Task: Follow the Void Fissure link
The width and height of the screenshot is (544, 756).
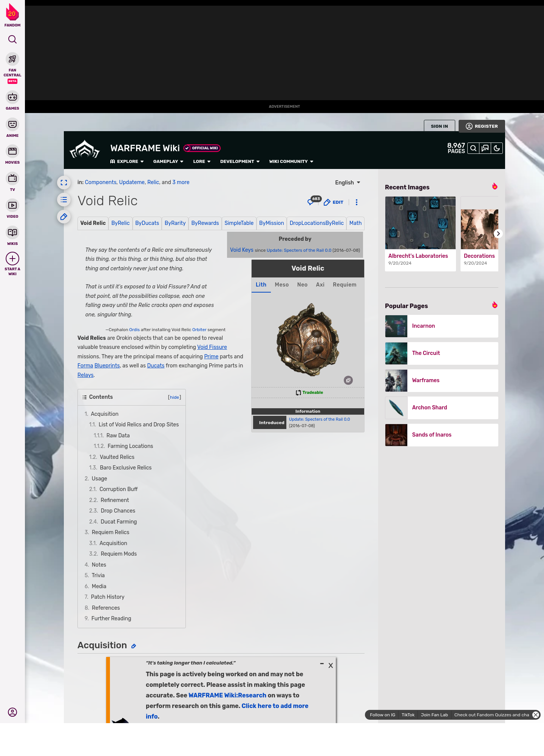Action: [x=212, y=347]
